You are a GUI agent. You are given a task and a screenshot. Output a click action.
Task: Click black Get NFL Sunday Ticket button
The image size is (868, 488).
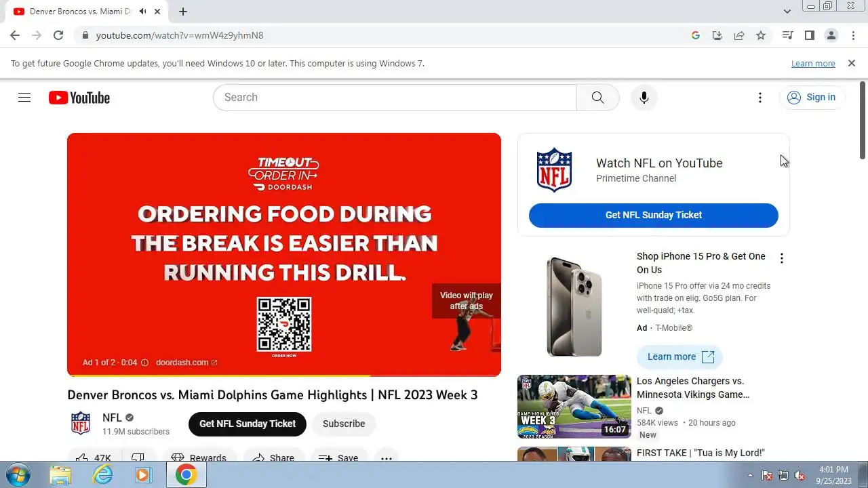point(248,424)
